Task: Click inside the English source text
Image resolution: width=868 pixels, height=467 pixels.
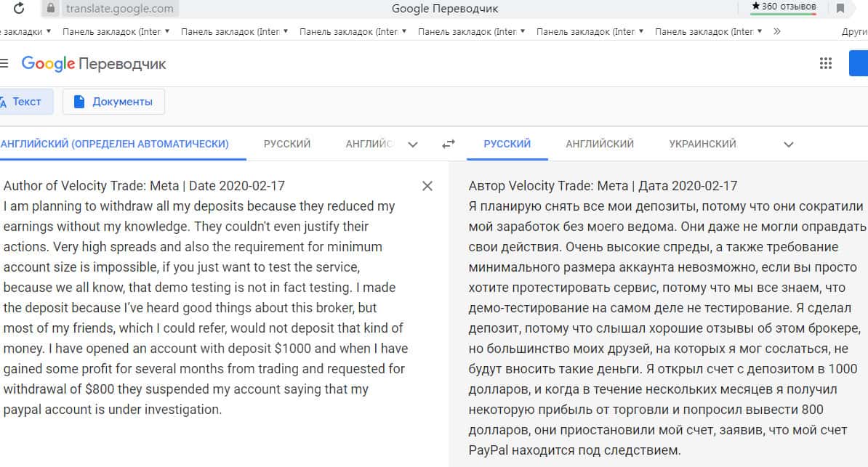Action: (x=204, y=298)
